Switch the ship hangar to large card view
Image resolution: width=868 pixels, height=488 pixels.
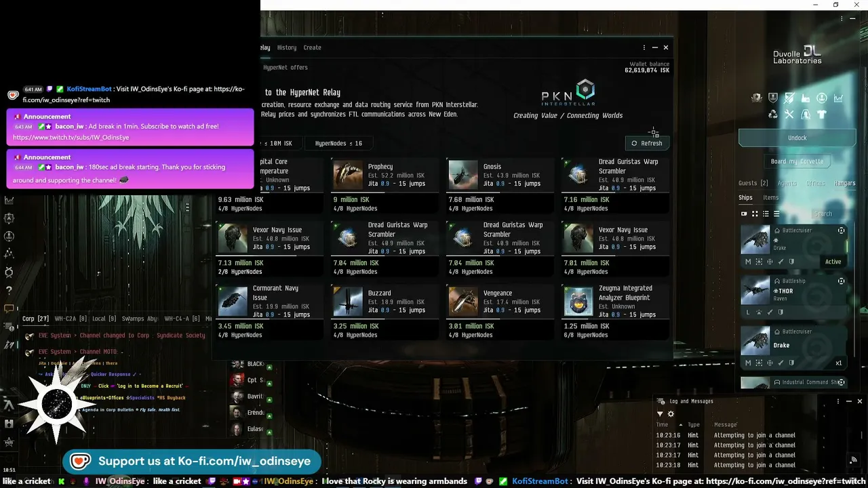coord(744,214)
